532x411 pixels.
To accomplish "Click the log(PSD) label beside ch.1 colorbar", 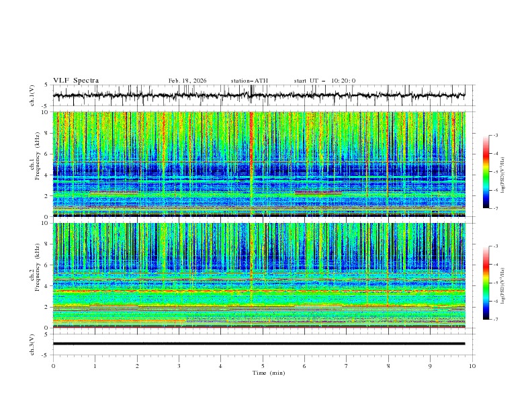I will tap(502, 175).
